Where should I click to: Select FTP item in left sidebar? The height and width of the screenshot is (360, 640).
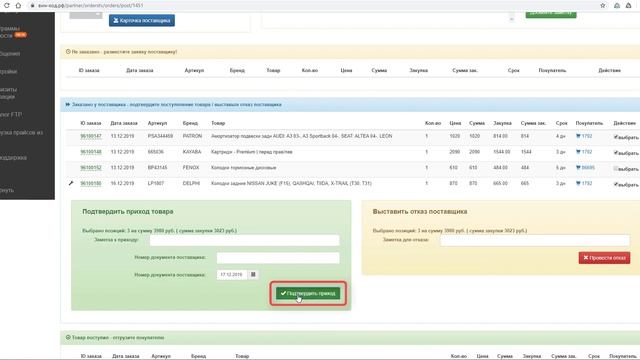pos(11,115)
